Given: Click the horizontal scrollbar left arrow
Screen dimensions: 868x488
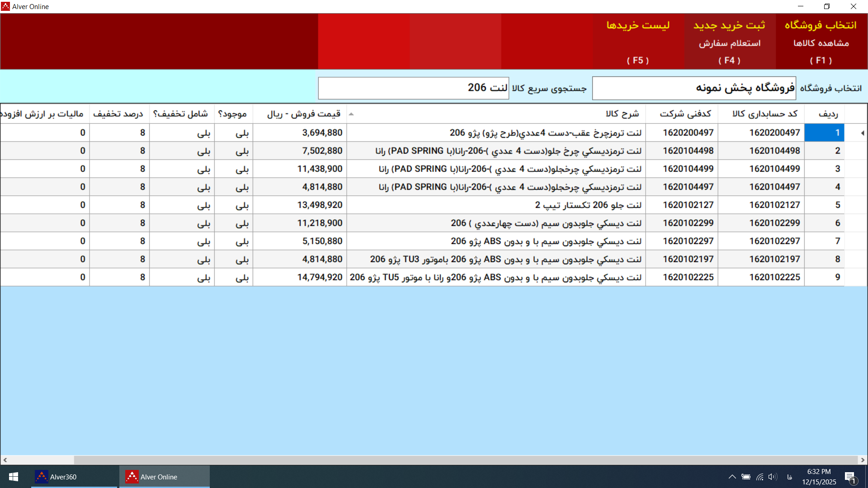Looking at the screenshot, I should point(5,460).
